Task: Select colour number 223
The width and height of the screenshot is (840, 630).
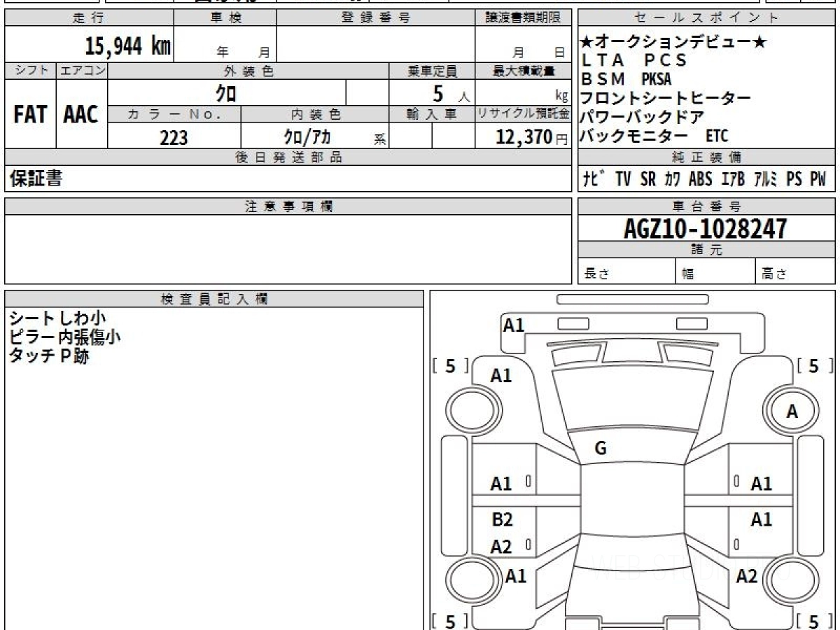Action: coord(174,138)
